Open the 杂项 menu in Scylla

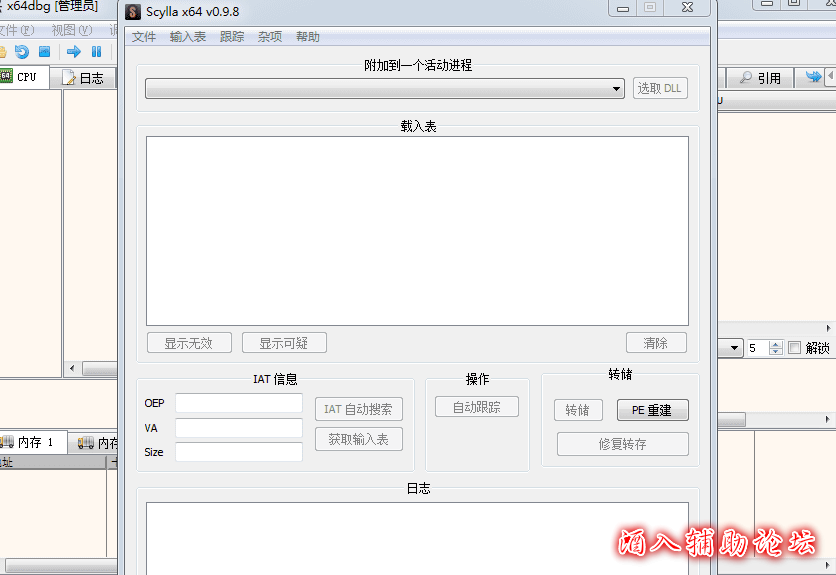(x=270, y=37)
